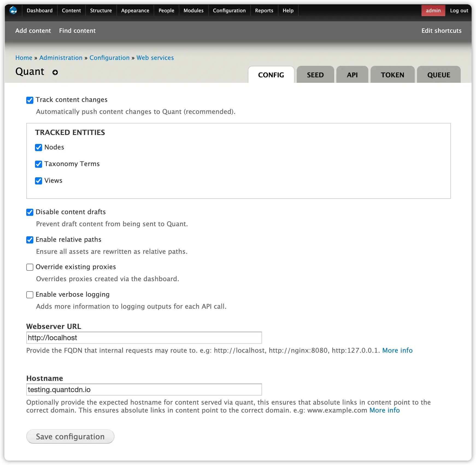Disable the Nodes tracked entity
Viewport: 476px width, 465px height.
[x=39, y=148]
